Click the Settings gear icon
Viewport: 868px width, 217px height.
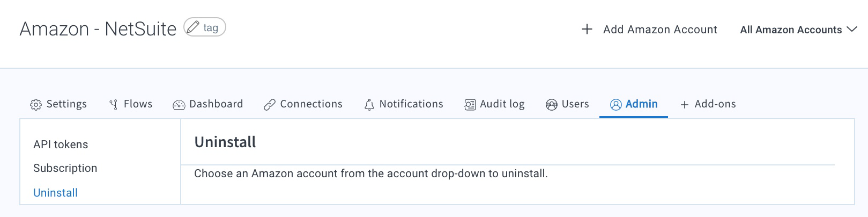pyautogui.click(x=36, y=105)
